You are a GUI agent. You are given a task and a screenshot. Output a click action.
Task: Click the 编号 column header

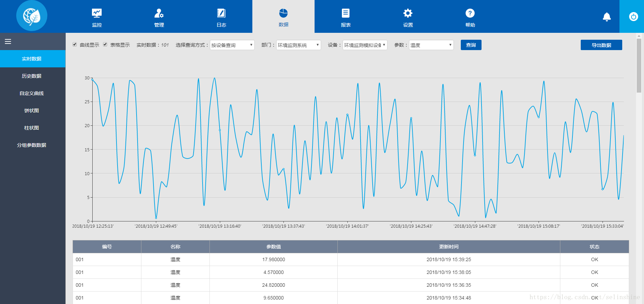[x=107, y=247]
